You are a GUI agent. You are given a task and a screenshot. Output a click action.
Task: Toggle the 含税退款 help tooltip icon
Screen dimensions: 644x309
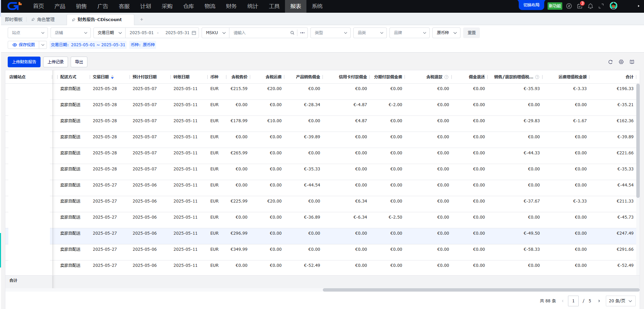(446, 77)
